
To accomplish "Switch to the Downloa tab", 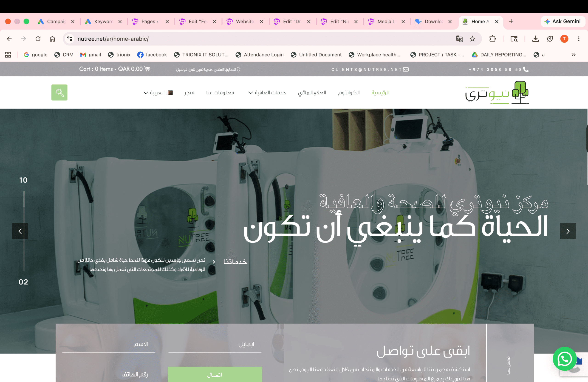I will (434, 22).
